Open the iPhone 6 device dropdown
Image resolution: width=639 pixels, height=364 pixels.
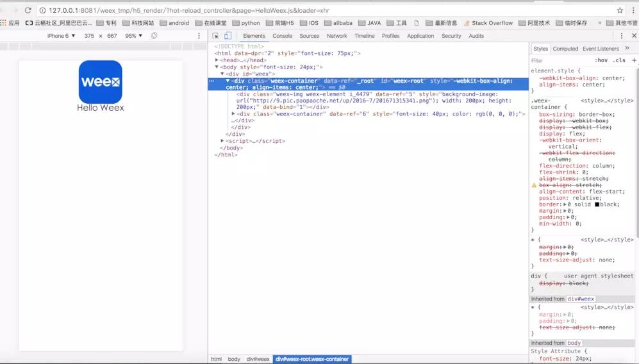pyautogui.click(x=61, y=36)
